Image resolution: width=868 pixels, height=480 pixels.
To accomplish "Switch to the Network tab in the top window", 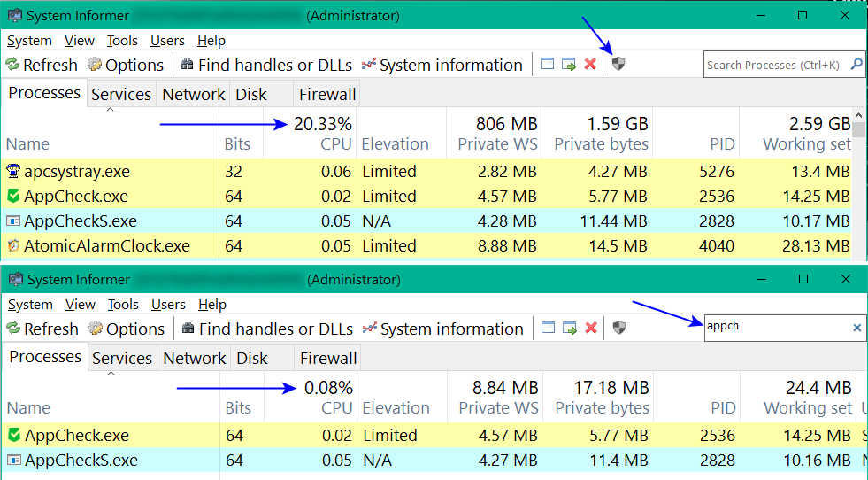I will pos(194,94).
